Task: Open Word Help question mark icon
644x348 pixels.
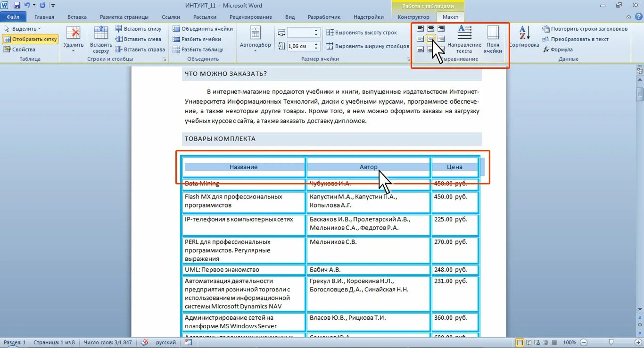Action: click(638, 17)
